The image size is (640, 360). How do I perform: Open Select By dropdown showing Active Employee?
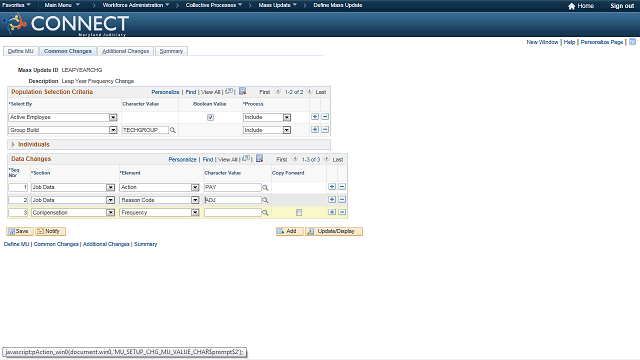coord(63,118)
